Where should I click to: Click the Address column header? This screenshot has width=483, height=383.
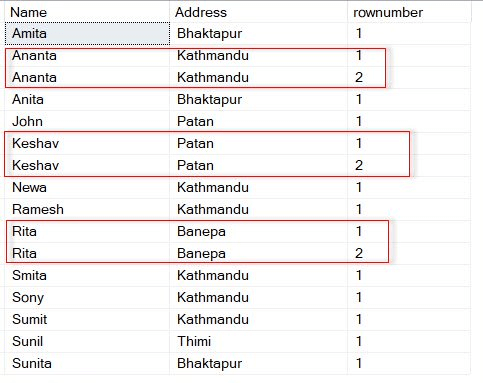pyautogui.click(x=258, y=12)
